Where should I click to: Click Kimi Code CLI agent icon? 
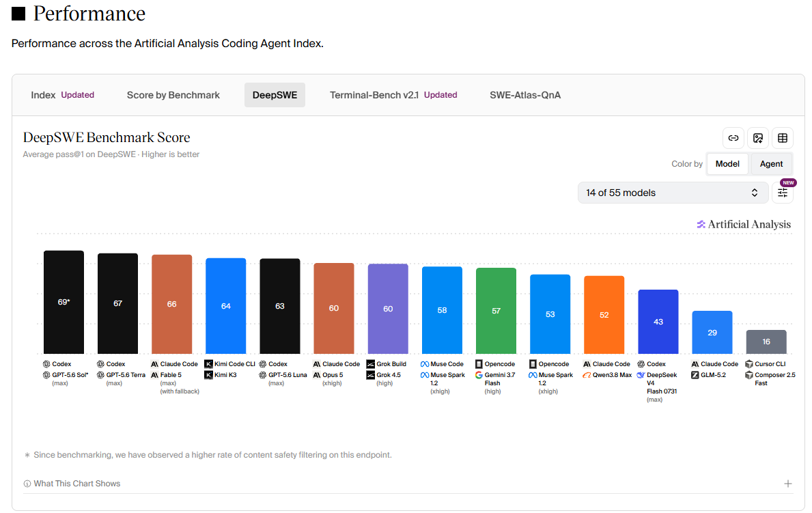pos(209,364)
